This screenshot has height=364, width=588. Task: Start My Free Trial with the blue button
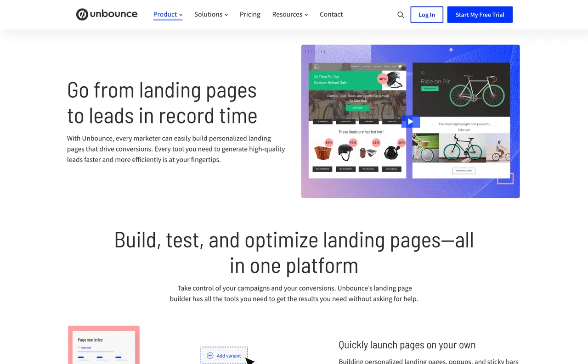pyautogui.click(x=480, y=14)
